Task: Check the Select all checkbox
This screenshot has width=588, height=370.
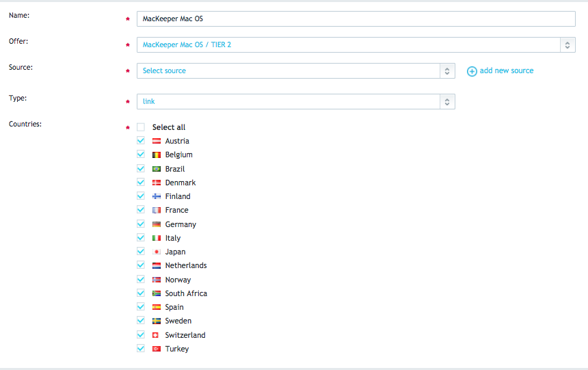Action: click(x=141, y=127)
